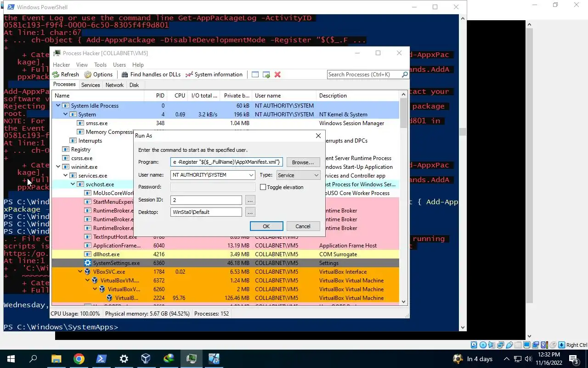This screenshot has width=588, height=368.
Task: Collapse the System process node
Action: (x=65, y=115)
